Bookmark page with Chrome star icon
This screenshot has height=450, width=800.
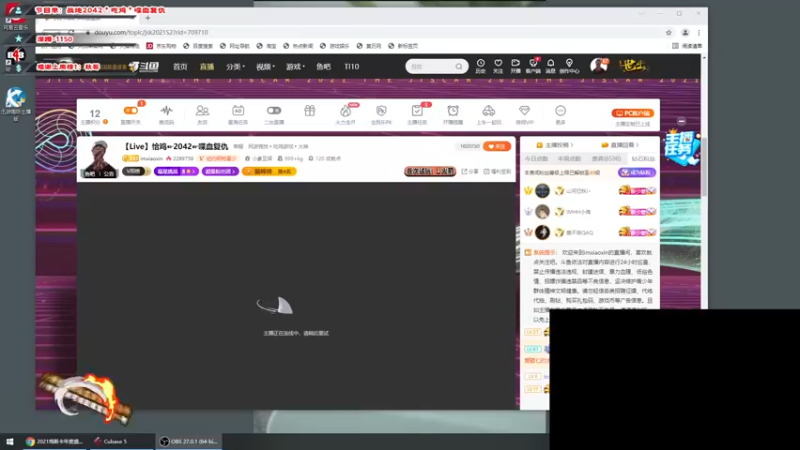[x=668, y=33]
